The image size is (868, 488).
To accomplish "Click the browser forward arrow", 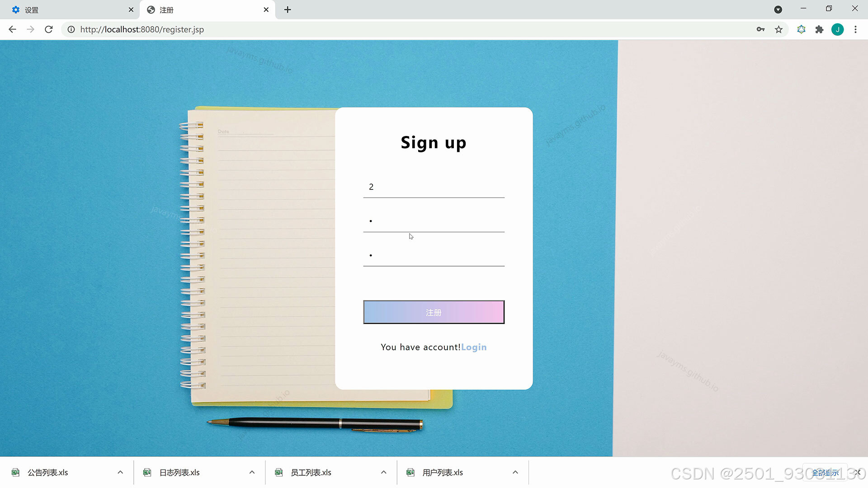I will pos(30,29).
